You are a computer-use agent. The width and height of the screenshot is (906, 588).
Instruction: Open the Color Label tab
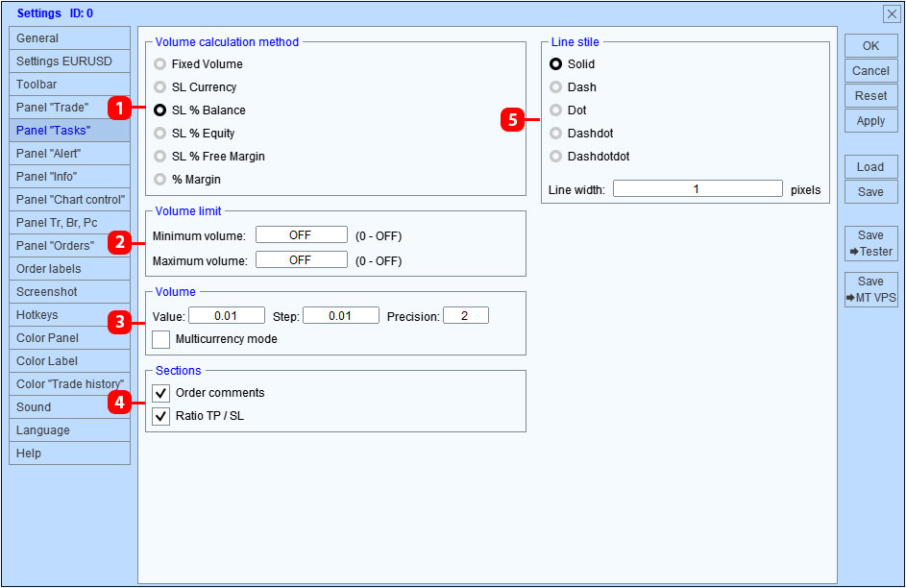69,361
